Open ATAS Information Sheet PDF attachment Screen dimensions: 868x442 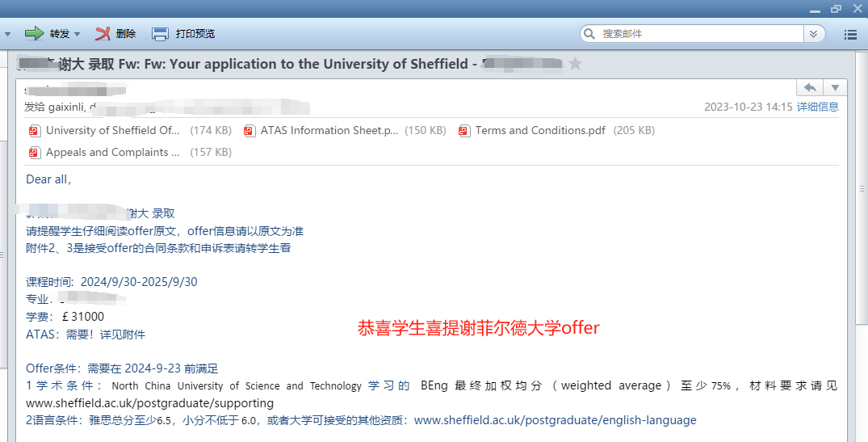click(329, 130)
